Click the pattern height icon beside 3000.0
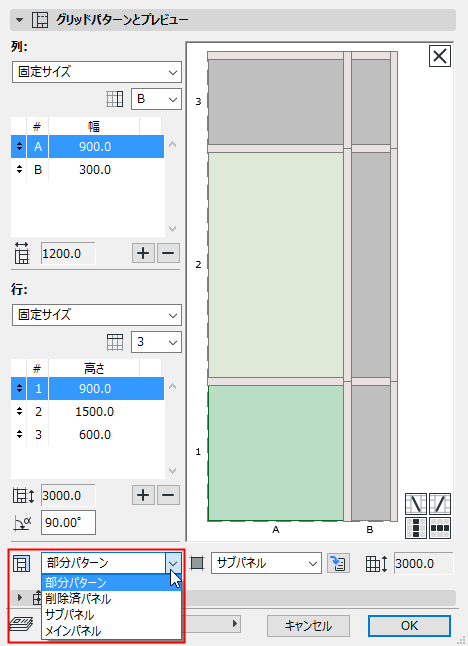The height and width of the screenshot is (646, 468). 377,564
